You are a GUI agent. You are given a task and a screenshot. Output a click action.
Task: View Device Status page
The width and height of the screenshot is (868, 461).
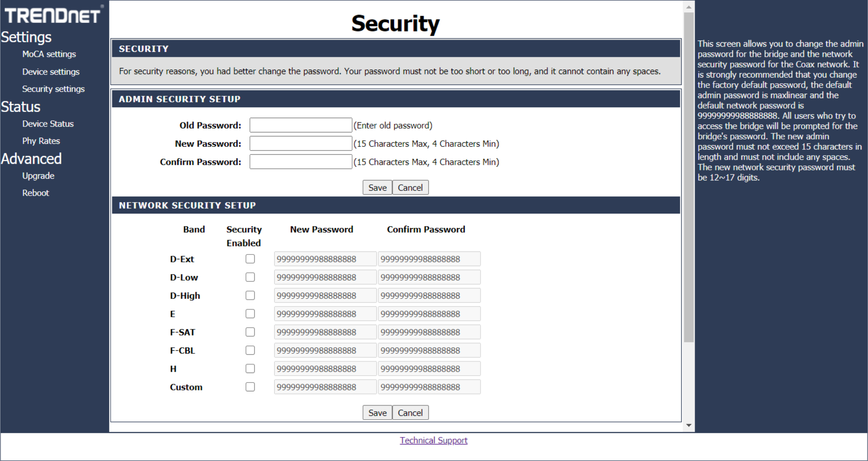point(48,124)
